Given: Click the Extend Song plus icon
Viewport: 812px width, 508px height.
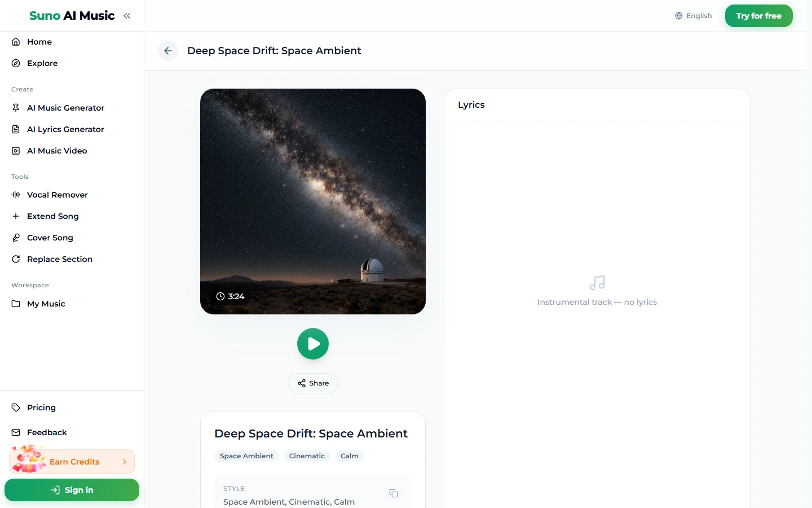Looking at the screenshot, I should pyautogui.click(x=16, y=216).
